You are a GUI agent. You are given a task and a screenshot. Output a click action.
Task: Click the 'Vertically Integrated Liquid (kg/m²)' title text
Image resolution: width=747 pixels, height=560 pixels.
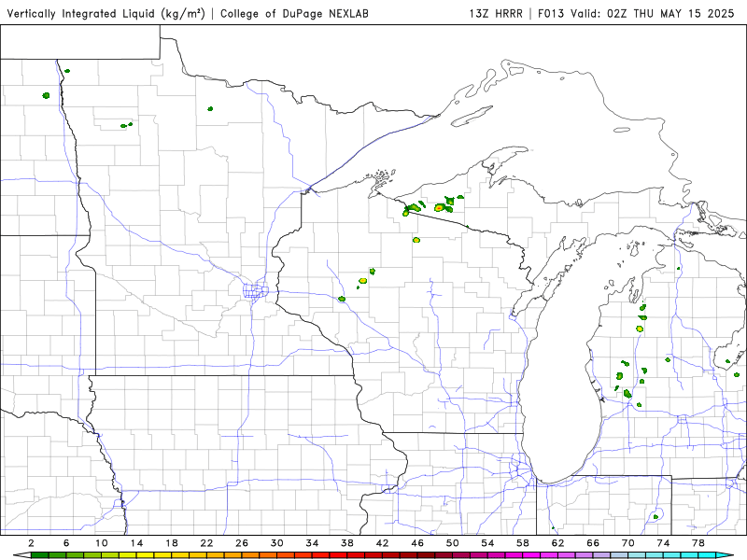point(106,14)
